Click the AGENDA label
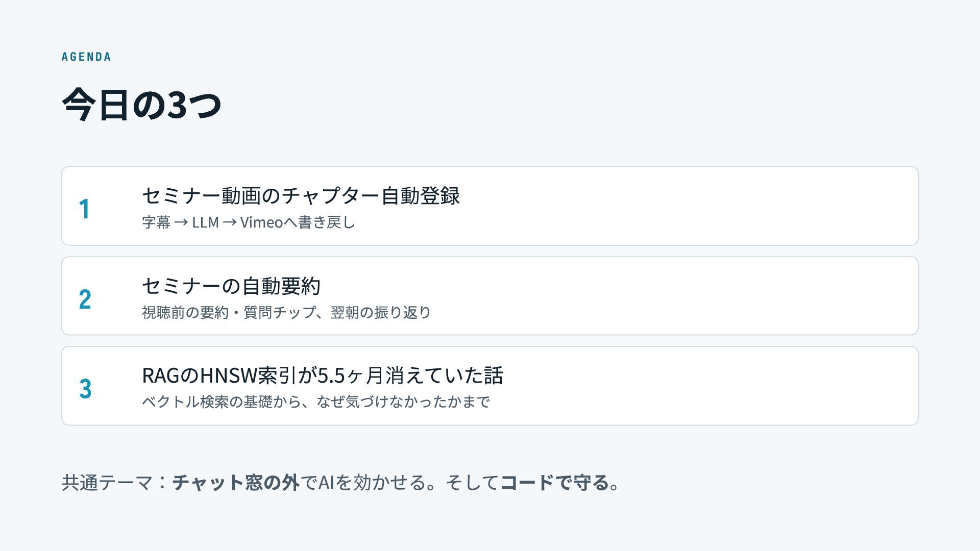Image resolution: width=980 pixels, height=551 pixels. tap(86, 57)
